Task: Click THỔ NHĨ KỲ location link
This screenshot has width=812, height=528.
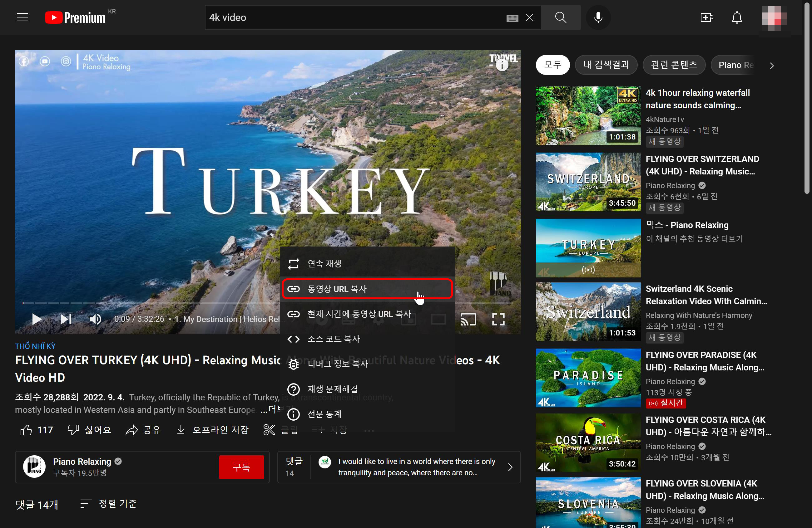Action: [35, 346]
